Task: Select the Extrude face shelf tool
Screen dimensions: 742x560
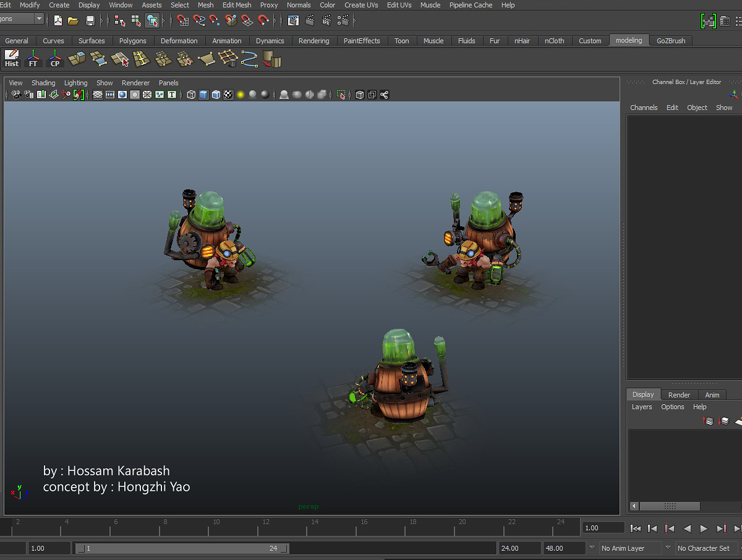Action: point(77,59)
